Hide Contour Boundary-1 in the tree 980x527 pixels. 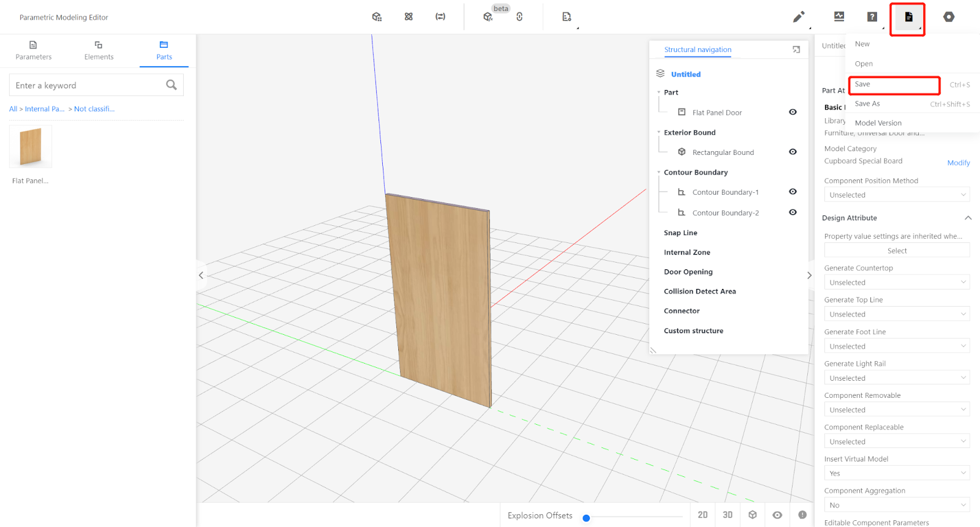(793, 192)
